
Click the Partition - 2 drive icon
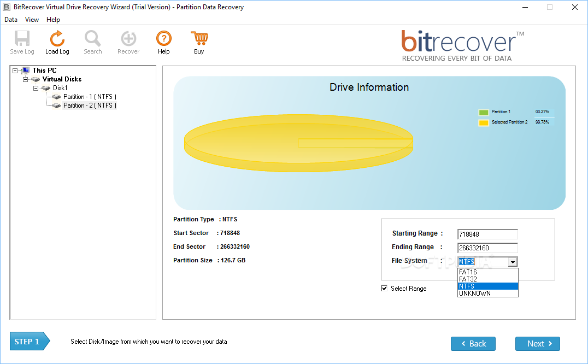pyautogui.click(x=56, y=105)
